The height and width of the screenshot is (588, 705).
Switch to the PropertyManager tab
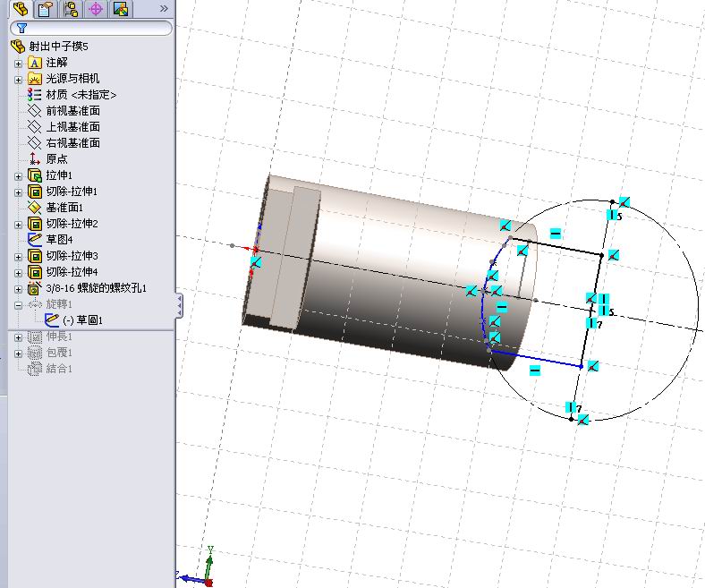click(x=46, y=9)
